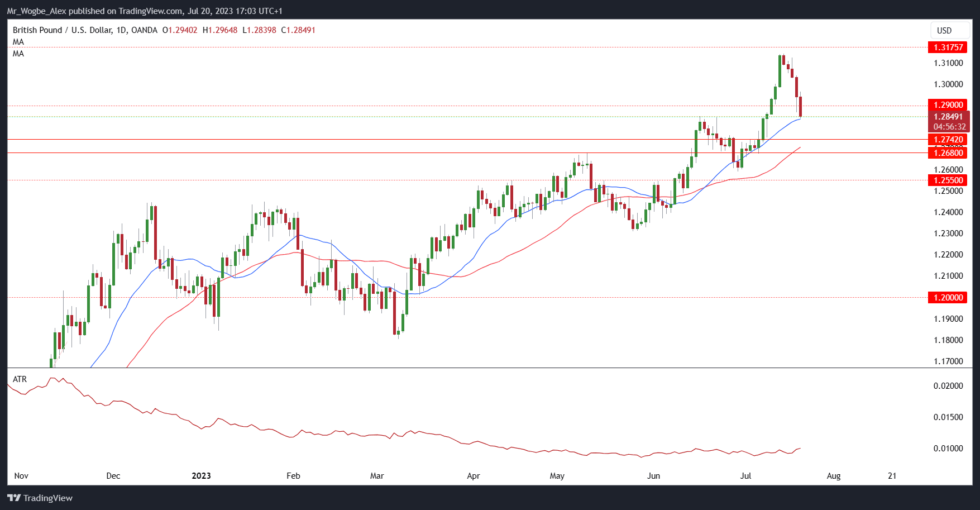This screenshot has width=980, height=510.
Task: Click the 1.26800 price level label
Action: tap(948, 153)
